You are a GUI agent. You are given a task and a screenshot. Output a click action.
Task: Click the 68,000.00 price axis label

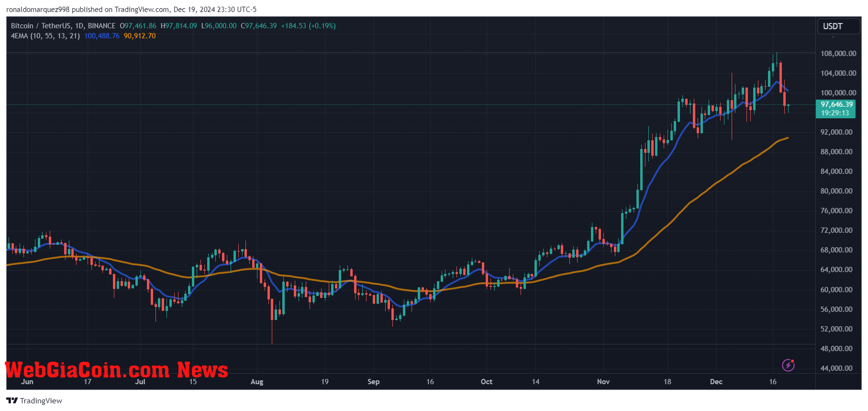click(x=836, y=250)
